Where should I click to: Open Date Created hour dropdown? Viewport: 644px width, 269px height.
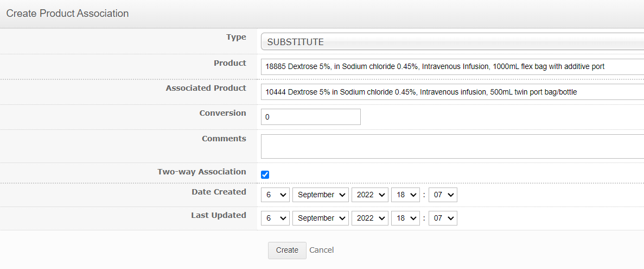point(405,195)
